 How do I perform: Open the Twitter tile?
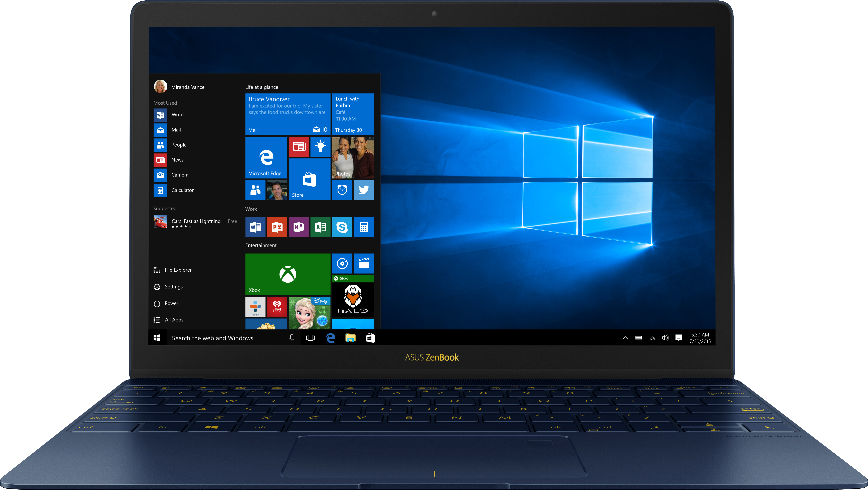point(364,190)
